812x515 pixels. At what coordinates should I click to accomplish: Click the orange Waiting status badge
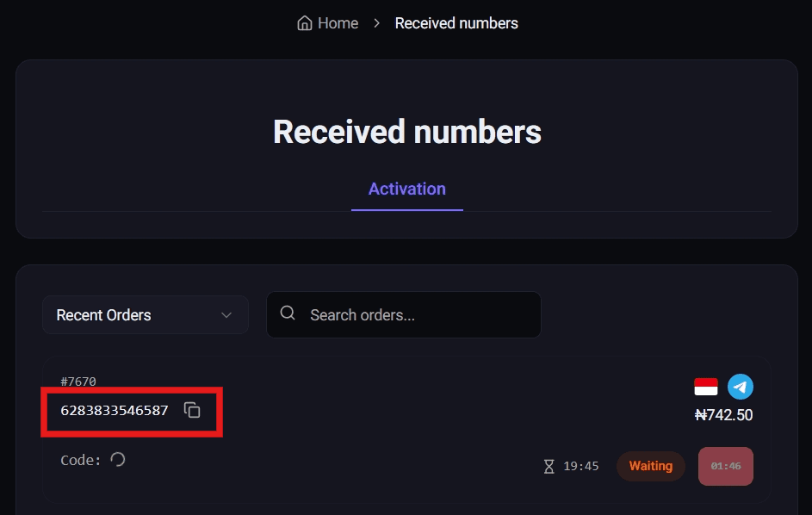pos(650,466)
